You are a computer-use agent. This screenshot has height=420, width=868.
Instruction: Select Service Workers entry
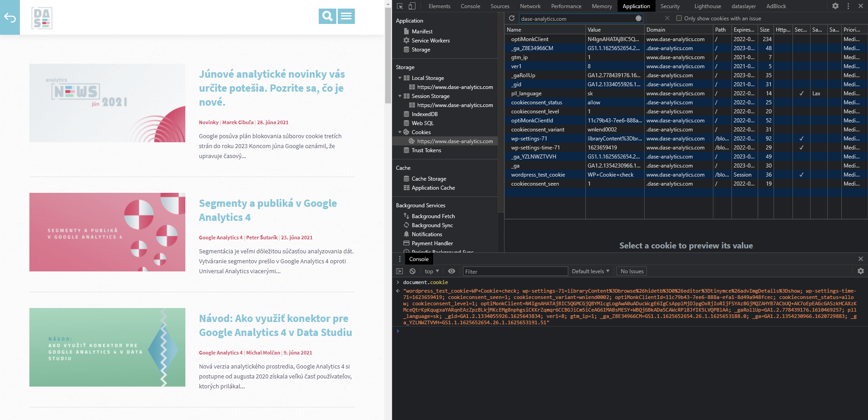coord(430,40)
